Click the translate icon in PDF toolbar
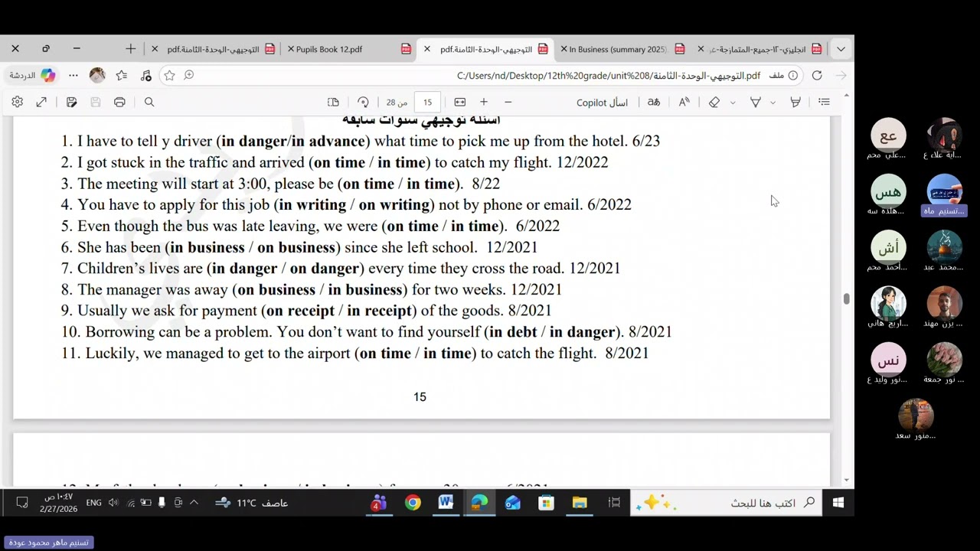 click(x=654, y=102)
